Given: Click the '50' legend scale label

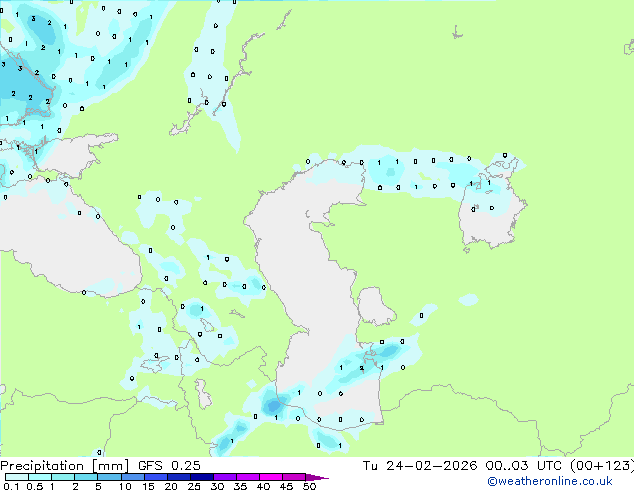Looking at the screenshot, I should click(x=309, y=486).
